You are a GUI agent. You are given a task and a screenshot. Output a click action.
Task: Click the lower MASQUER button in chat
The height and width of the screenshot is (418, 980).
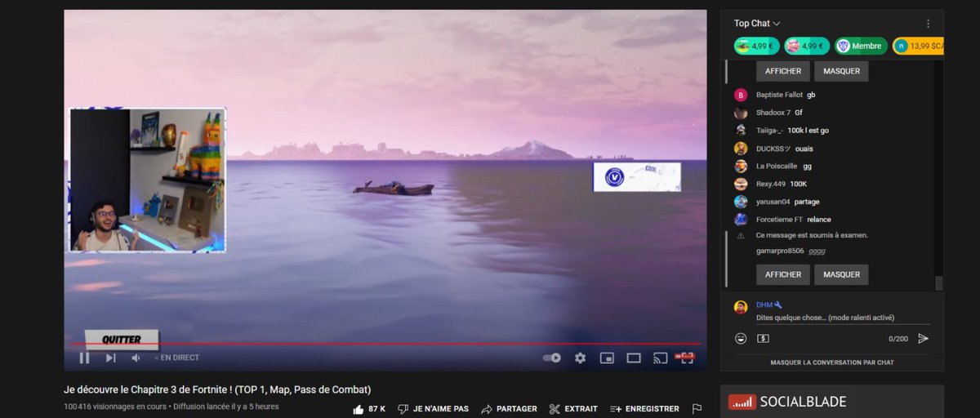(841, 274)
